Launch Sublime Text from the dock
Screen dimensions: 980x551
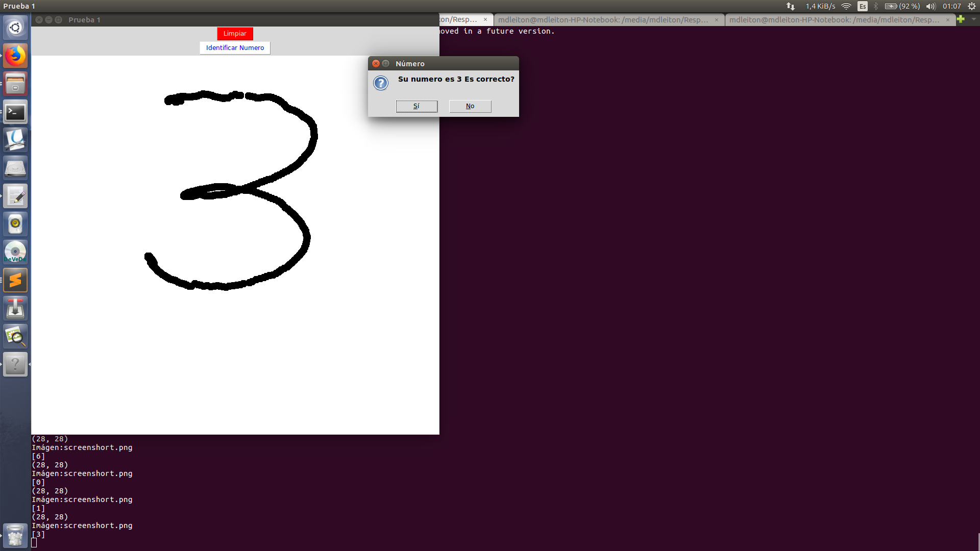click(15, 280)
